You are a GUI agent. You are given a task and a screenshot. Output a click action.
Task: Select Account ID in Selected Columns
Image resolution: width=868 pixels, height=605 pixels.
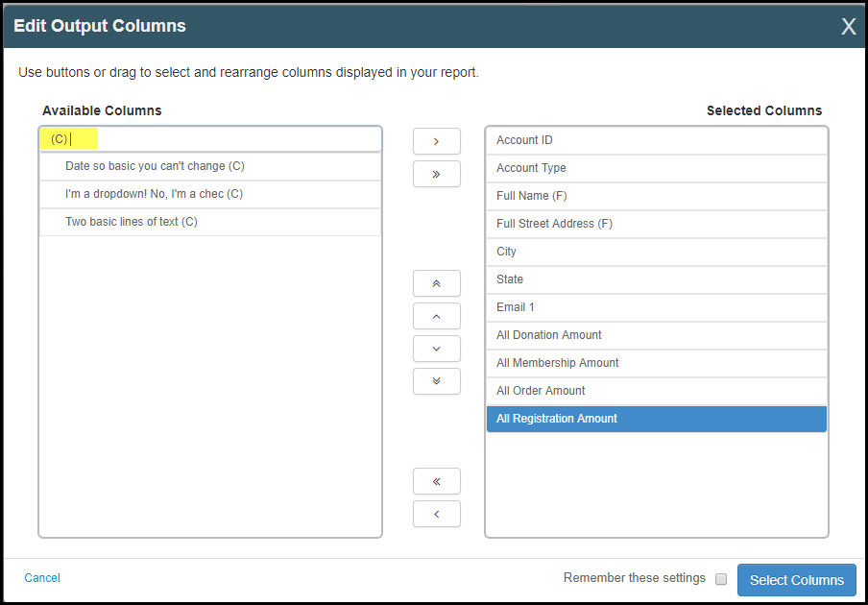pyautogui.click(x=657, y=140)
